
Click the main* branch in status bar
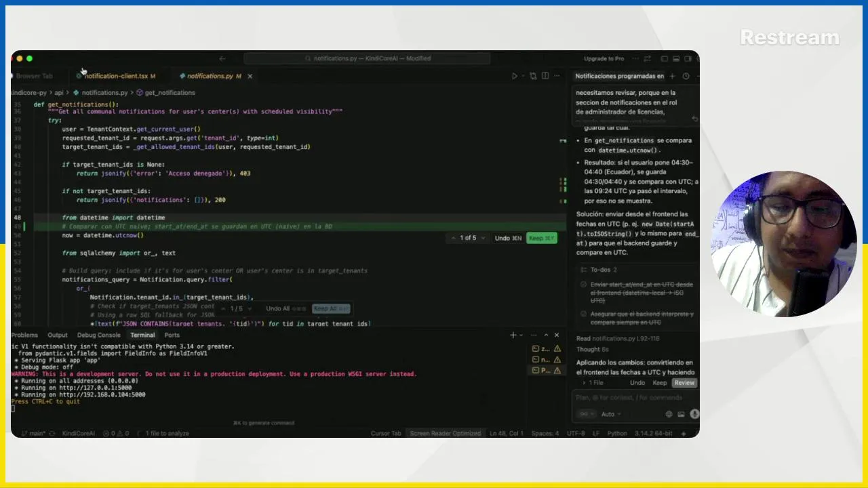click(x=33, y=433)
